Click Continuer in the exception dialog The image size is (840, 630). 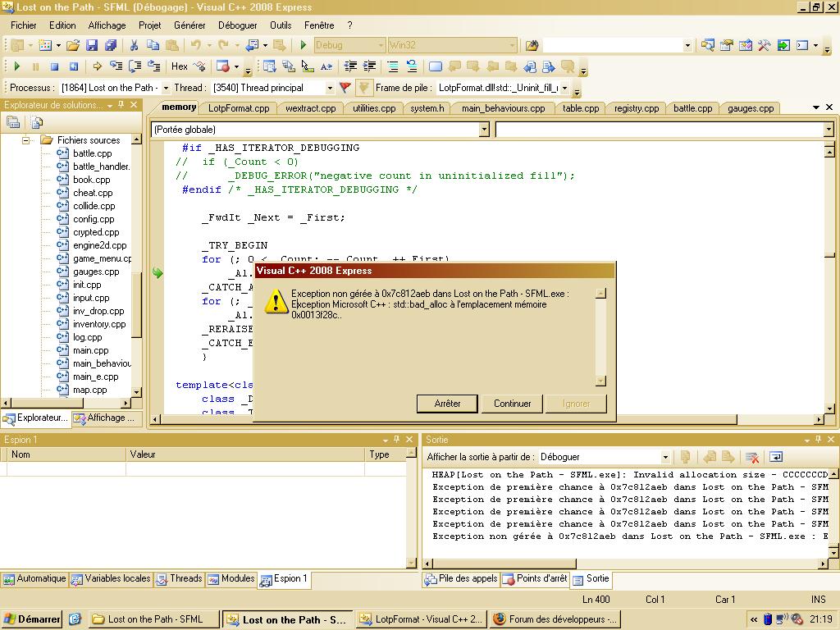coord(512,404)
